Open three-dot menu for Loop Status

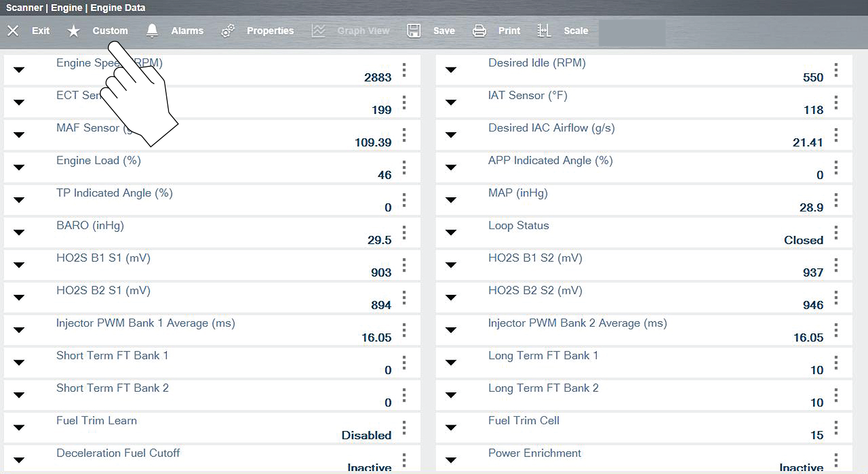836,233
